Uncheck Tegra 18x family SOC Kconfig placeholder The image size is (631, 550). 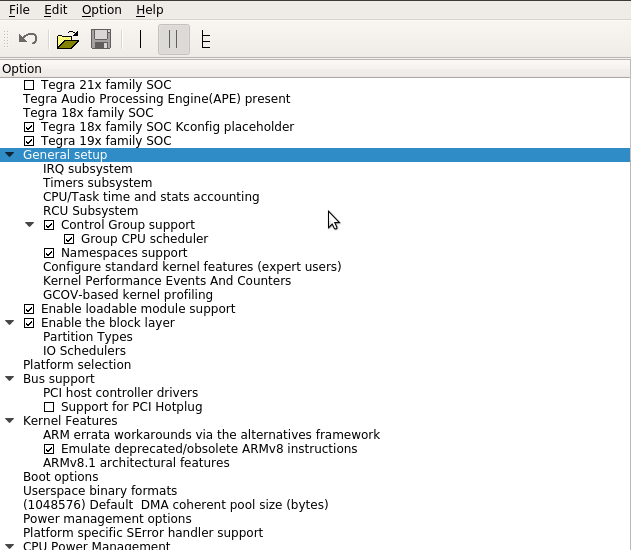(x=29, y=127)
